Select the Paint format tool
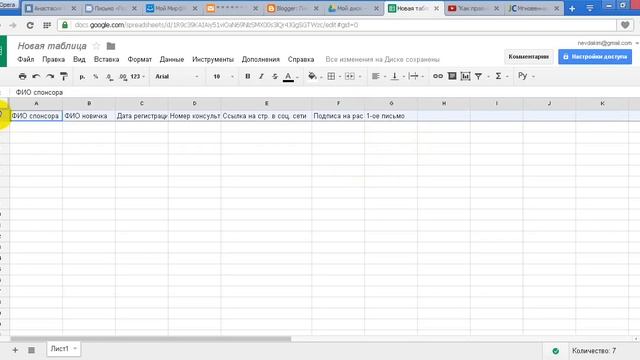This screenshot has width=640, height=360. coord(64,76)
